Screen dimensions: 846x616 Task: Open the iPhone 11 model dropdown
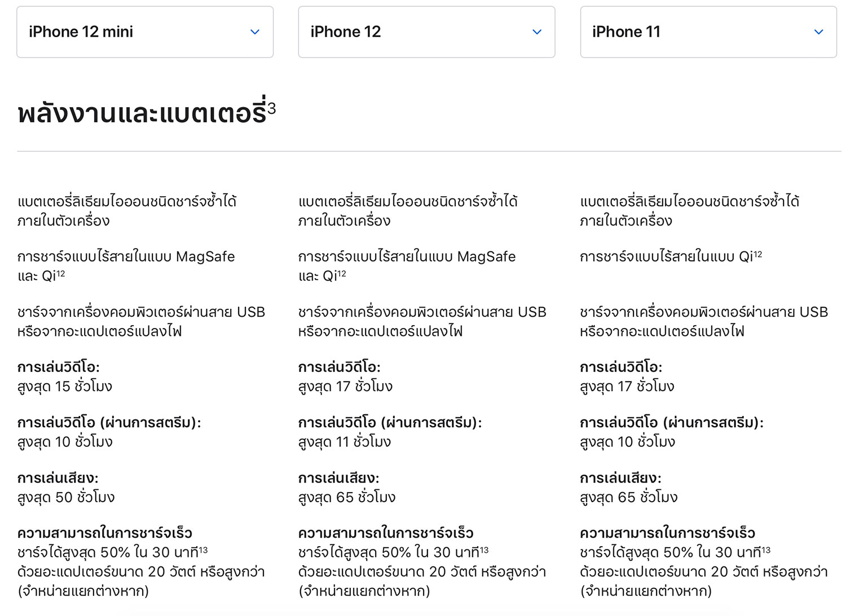point(708,32)
